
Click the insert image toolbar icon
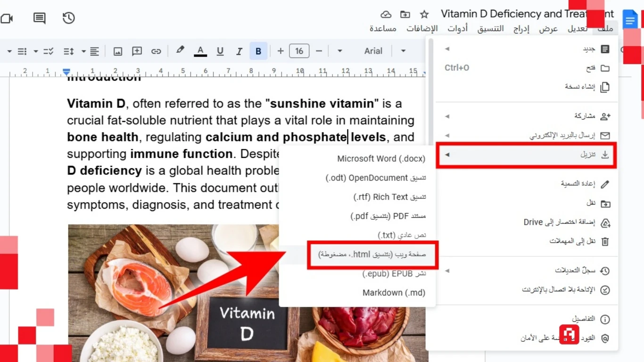118,51
